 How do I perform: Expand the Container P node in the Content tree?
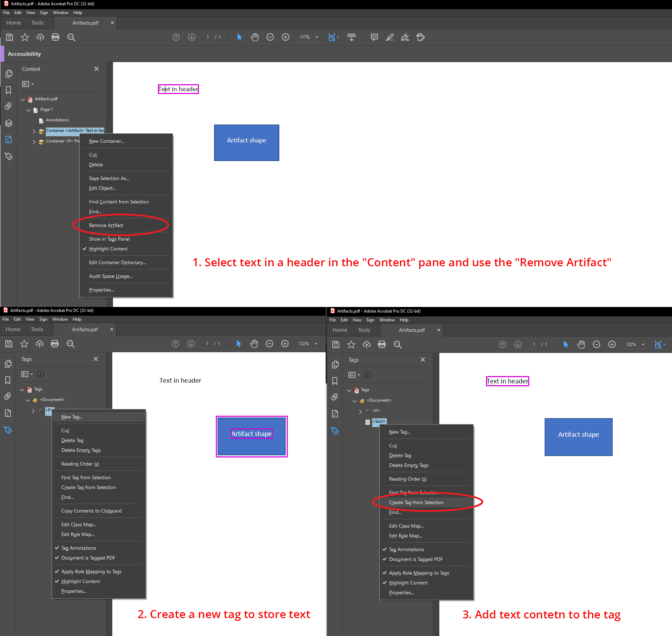click(34, 142)
